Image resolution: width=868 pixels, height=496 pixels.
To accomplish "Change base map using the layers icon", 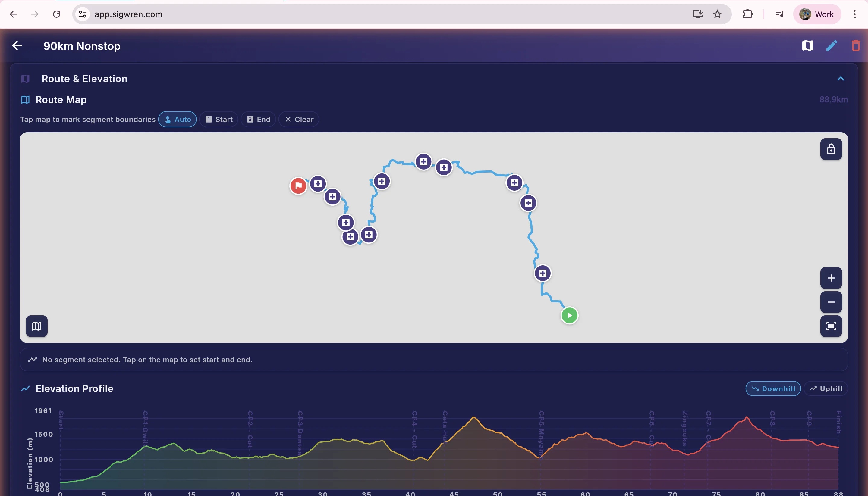I will point(36,326).
